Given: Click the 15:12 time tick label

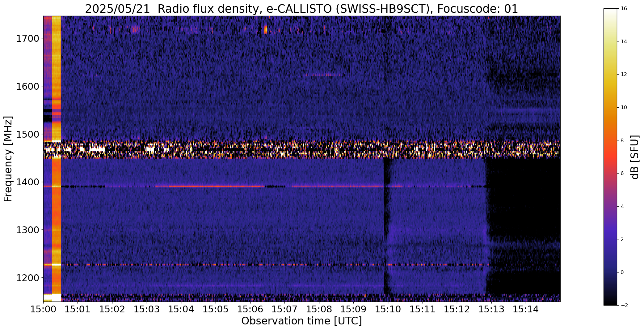Looking at the screenshot, I should 457,309.
